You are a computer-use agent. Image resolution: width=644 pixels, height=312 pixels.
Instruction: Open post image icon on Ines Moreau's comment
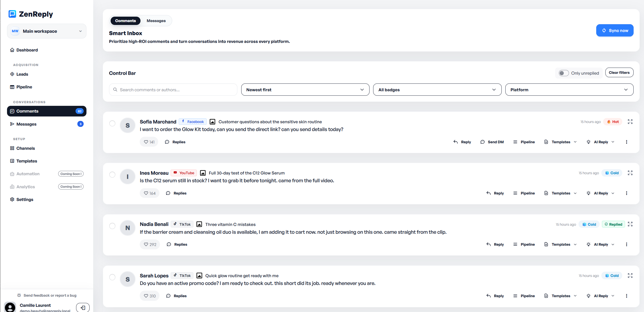click(203, 173)
